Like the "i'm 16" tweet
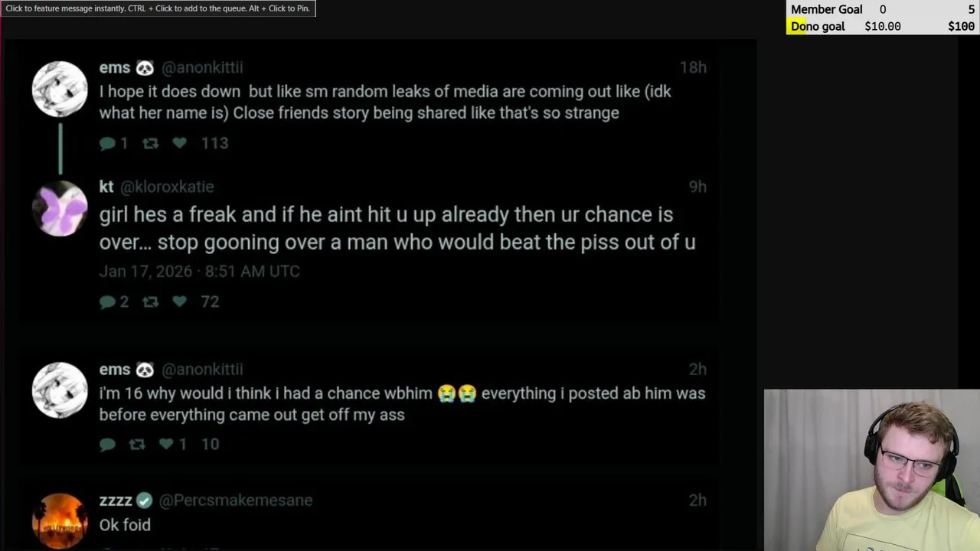980x551 pixels. click(x=165, y=445)
